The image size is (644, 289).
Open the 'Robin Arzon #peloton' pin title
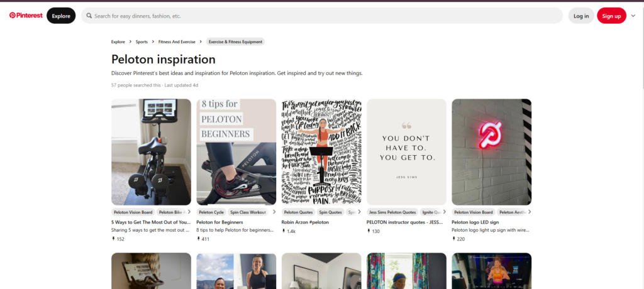pos(305,222)
